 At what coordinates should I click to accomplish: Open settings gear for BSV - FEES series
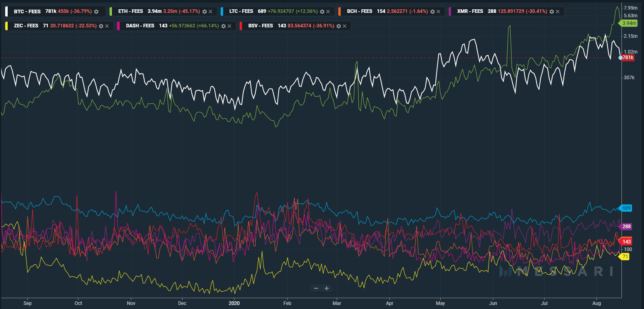click(339, 26)
